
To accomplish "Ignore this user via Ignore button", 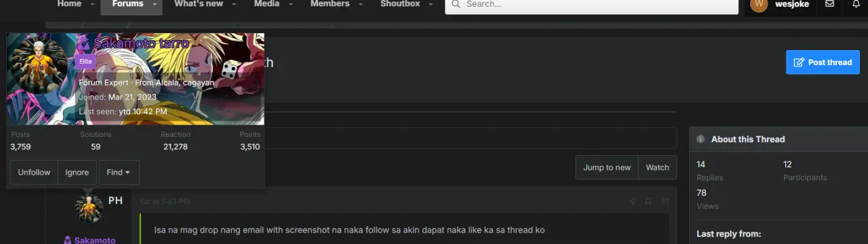I will tap(77, 172).
